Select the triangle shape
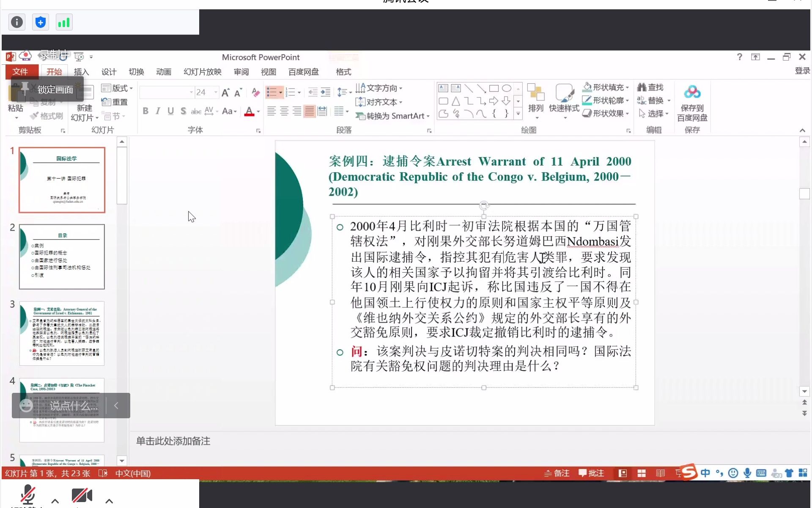The width and height of the screenshot is (812, 508). point(456,101)
